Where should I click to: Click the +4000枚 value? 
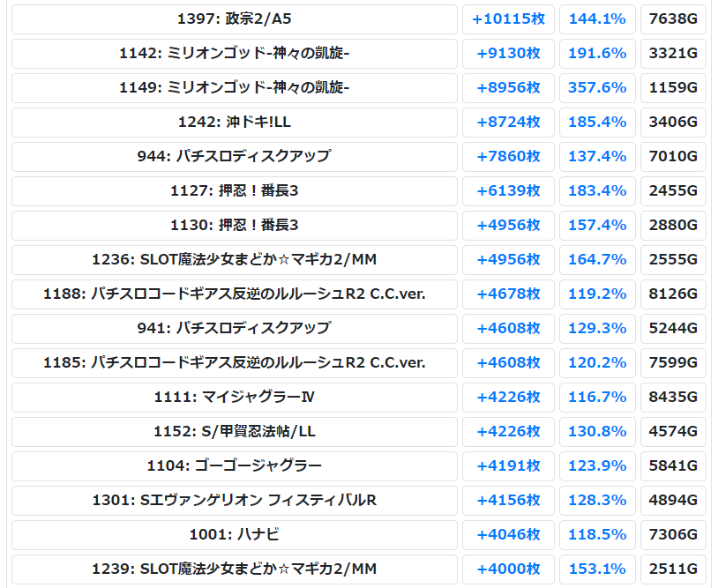coord(508,569)
